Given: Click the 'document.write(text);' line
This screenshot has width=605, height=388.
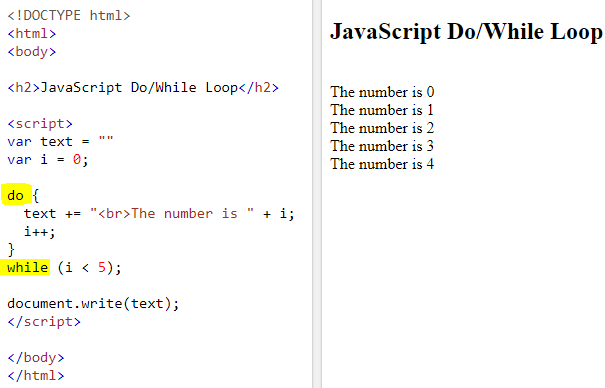Looking at the screenshot, I should (x=93, y=304).
